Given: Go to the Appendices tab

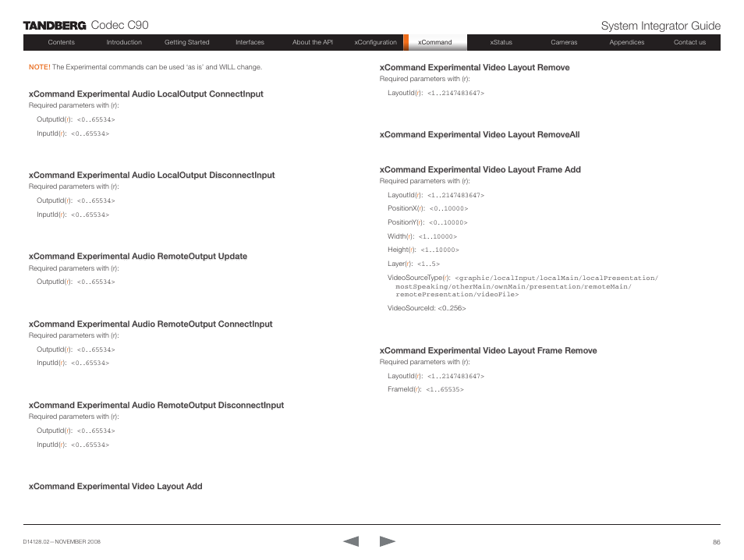Looking at the screenshot, I should click(626, 43).
